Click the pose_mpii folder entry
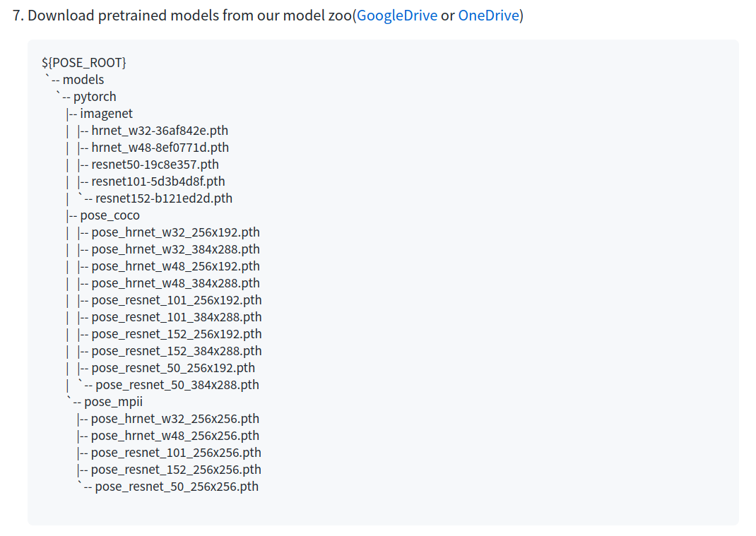 coord(113,402)
